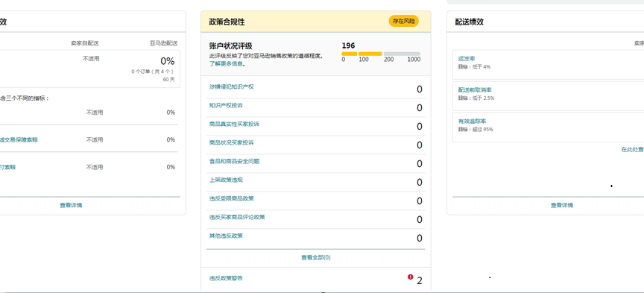Click 查看详情 in the left performance card
This screenshot has width=644, height=293.
[71, 205]
